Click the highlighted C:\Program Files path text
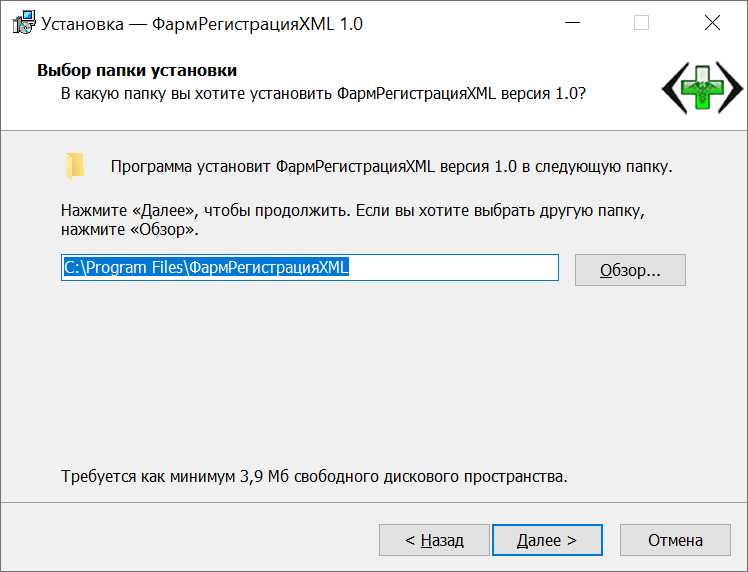 (205, 268)
